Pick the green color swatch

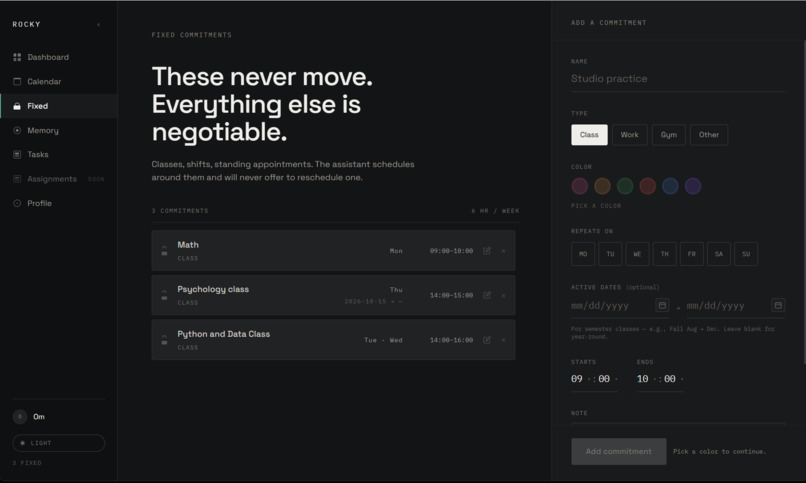coord(625,186)
